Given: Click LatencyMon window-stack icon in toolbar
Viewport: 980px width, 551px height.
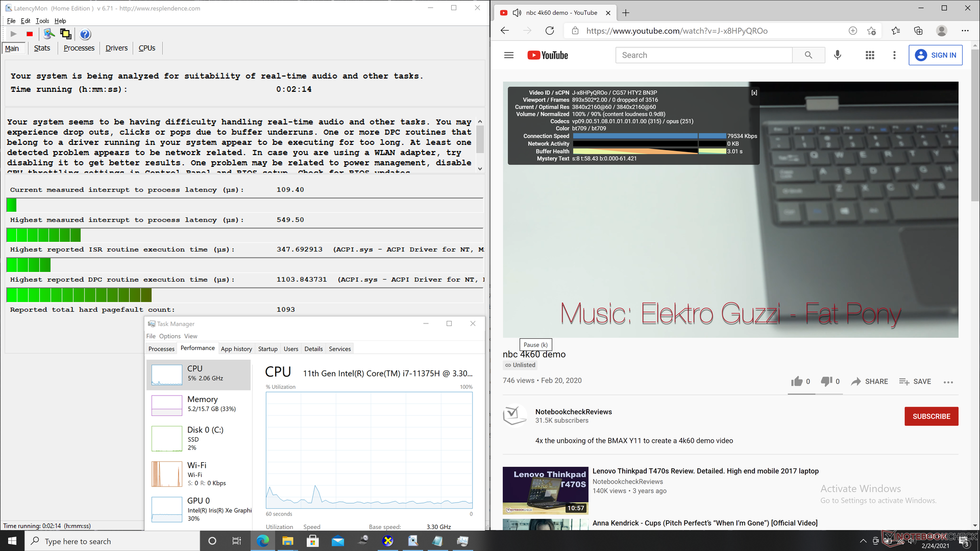Looking at the screenshot, I should pos(65,34).
